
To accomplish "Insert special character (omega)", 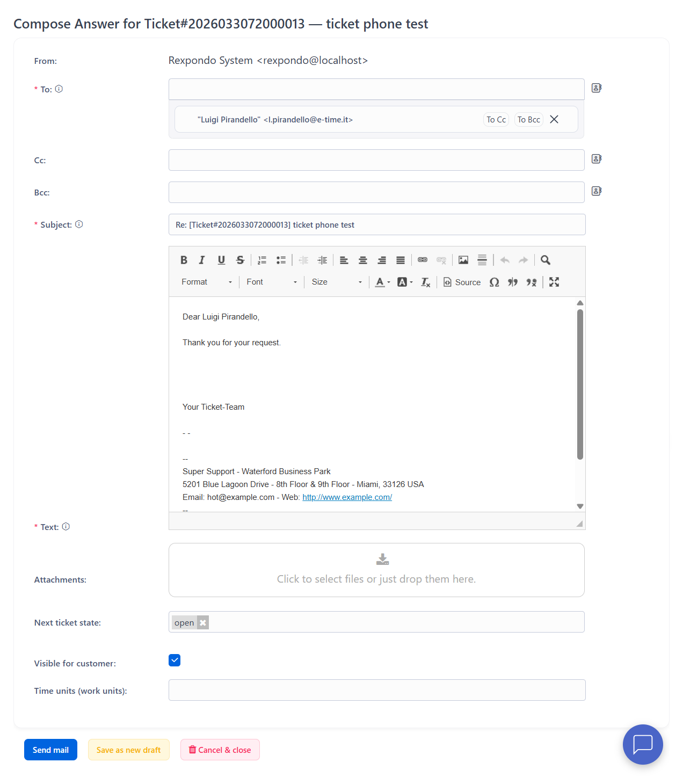I will (495, 282).
